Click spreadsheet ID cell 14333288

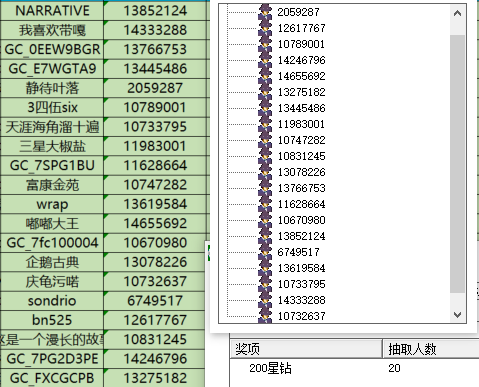coord(155,30)
